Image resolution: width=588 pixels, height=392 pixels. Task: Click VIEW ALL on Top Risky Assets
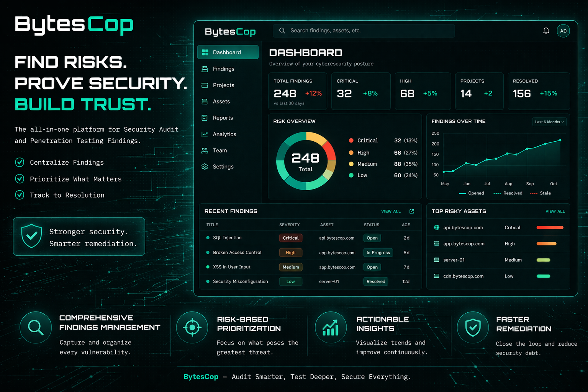pos(555,211)
